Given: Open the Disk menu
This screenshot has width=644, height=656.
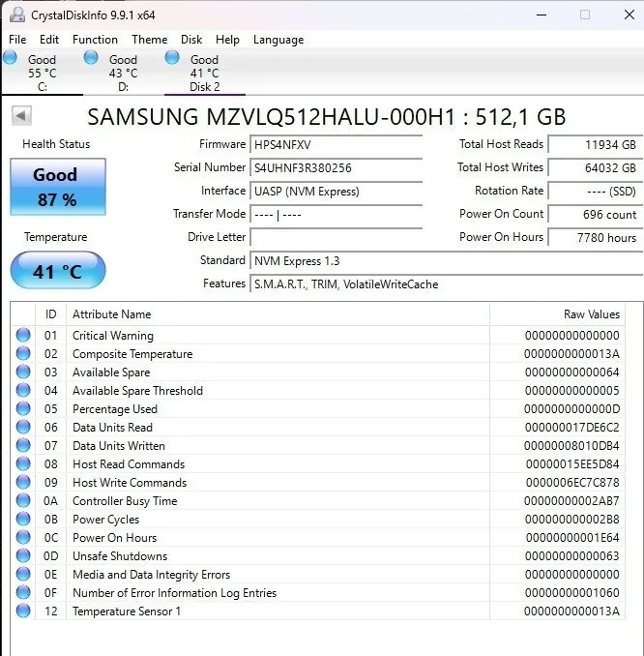Looking at the screenshot, I should pos(191,40).
